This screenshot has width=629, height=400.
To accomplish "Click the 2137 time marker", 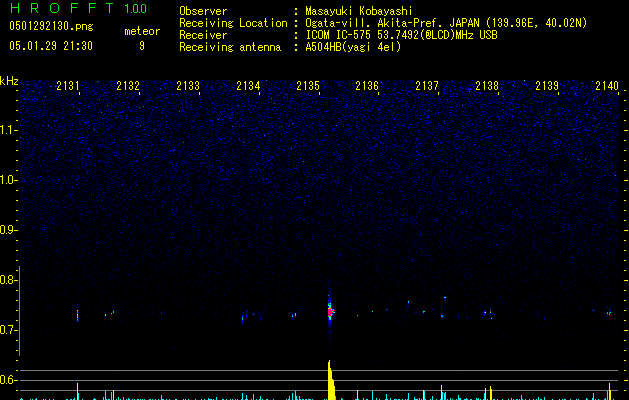I will (x=427, y=86).
